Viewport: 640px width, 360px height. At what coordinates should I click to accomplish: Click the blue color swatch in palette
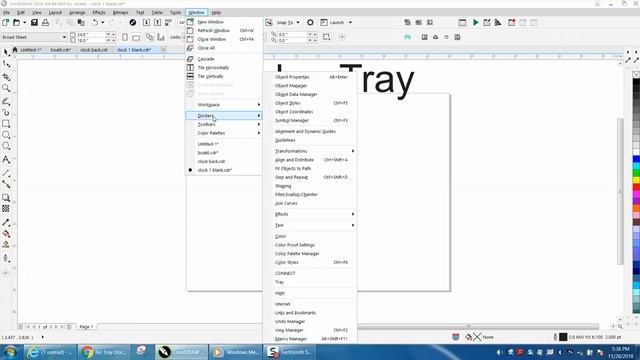tap(636, 159)
